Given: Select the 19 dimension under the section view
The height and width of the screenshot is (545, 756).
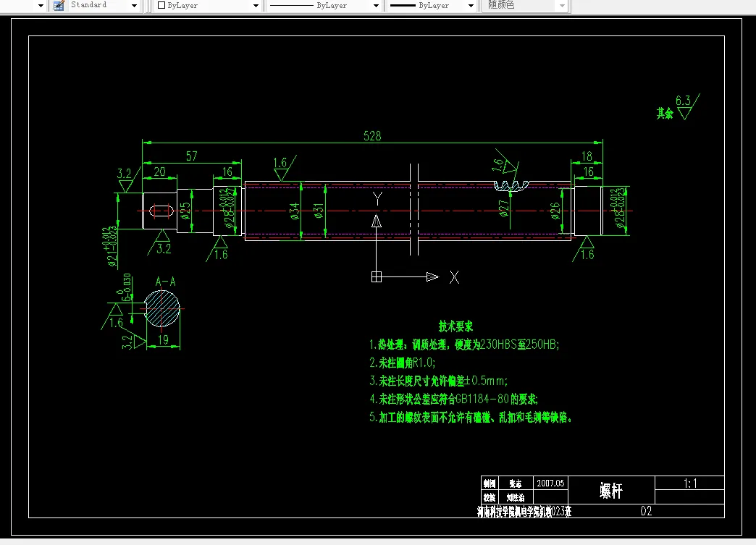Looking at the screenshot, I should pos(163,339).
